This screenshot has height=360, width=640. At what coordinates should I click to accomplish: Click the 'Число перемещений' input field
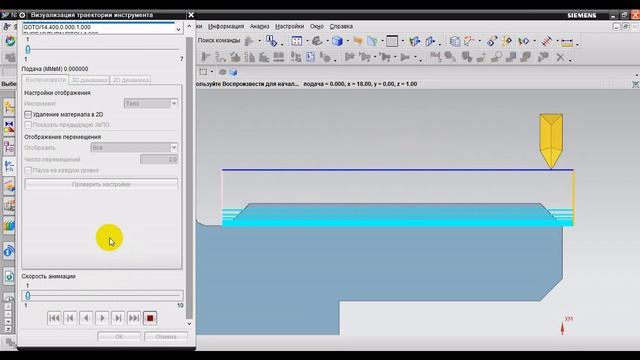tap(159, 159)
